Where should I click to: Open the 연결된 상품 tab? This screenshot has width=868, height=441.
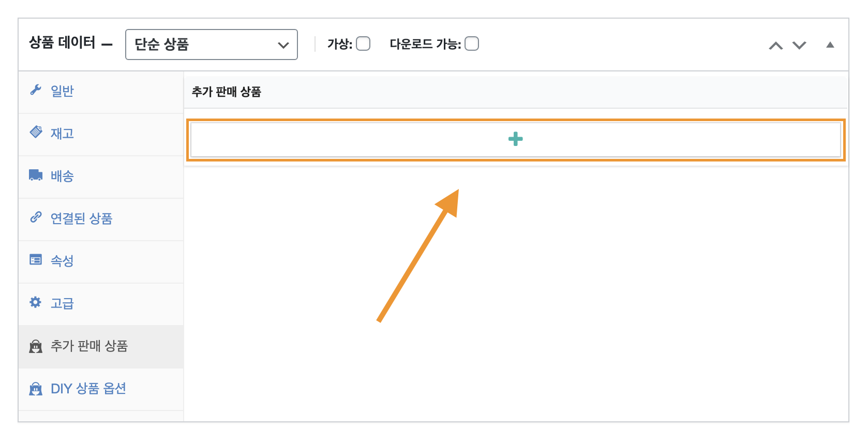[81, 218]
